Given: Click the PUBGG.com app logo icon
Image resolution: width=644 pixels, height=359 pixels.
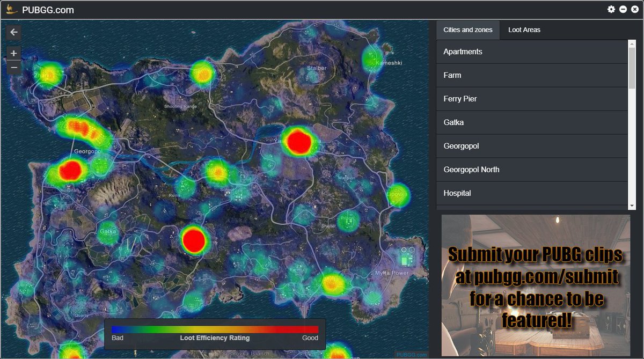Looking at the screenshot, I should click(11, 9).
